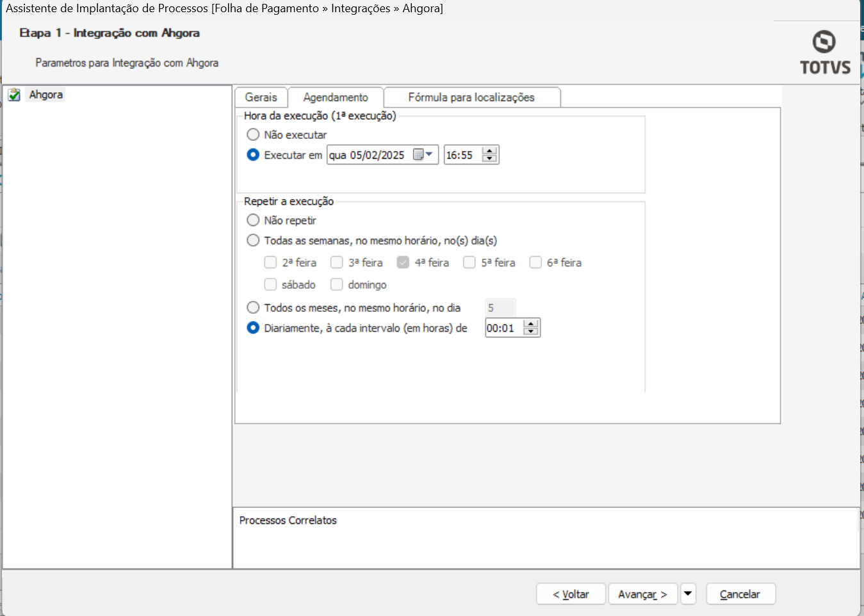Decrease the execution time with down arrow
This screenshot has width=864, height=616.
point(489,159)
